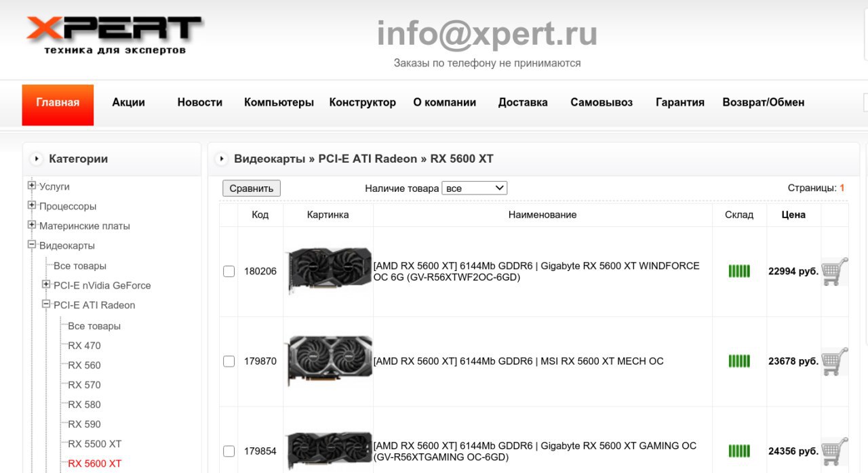Open Gigabyte GAMING OC card thumbnail

click(328, 451)
